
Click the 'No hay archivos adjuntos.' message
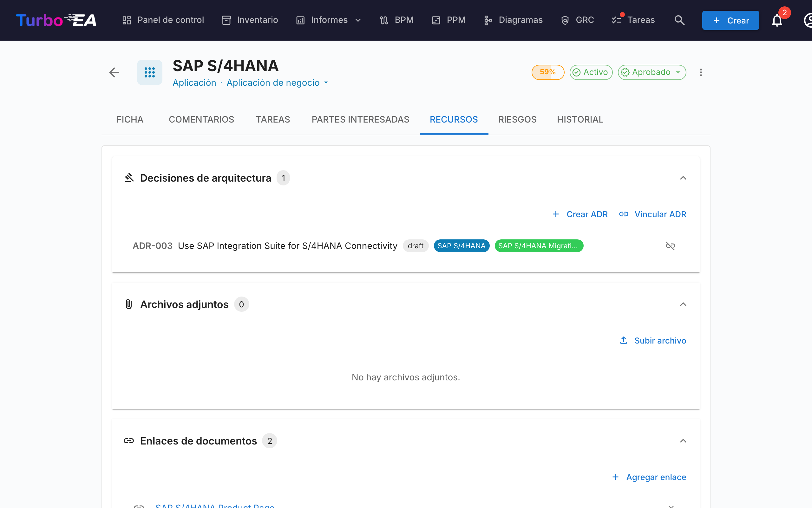[x=406, y=377]
